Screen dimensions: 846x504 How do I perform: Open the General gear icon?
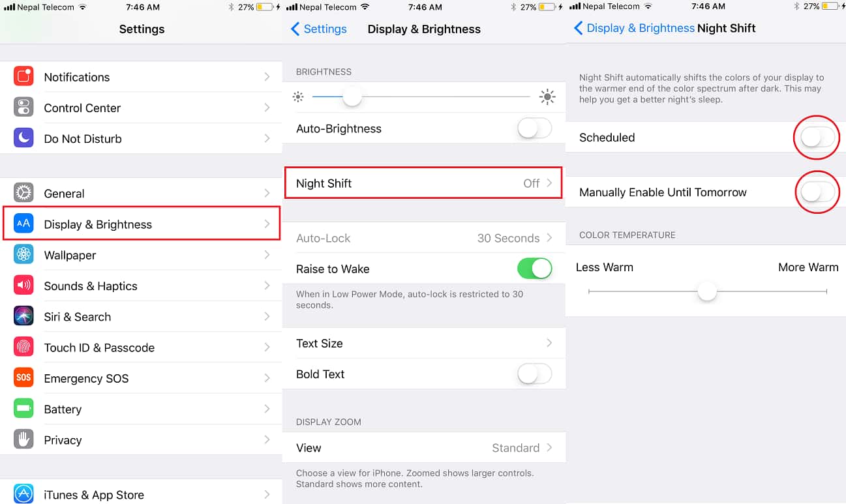(23, 193)
